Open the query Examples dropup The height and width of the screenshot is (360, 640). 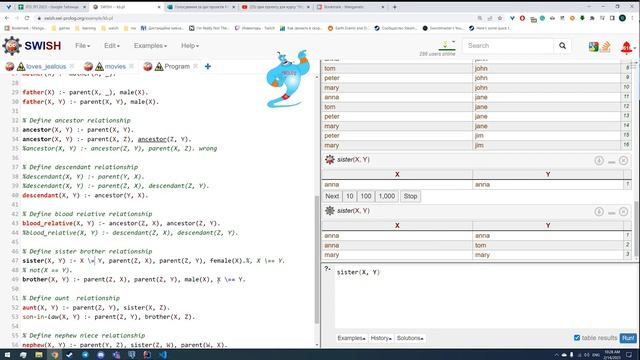(351, 338)
